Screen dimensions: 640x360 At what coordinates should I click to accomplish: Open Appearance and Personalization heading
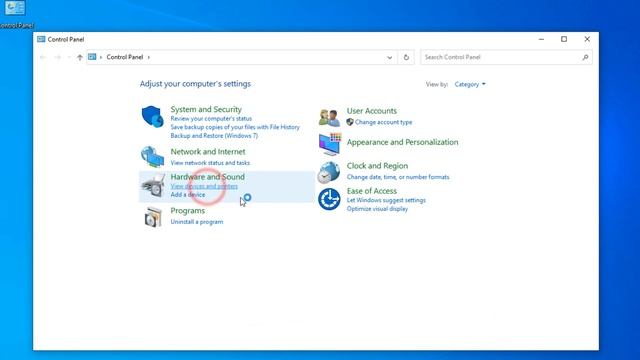point(402,142)
